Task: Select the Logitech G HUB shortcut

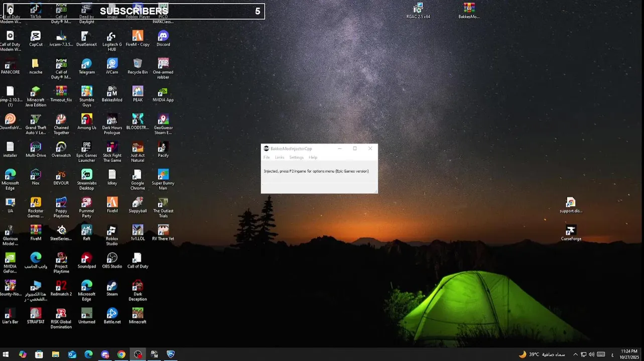Action: coord(112,41)
